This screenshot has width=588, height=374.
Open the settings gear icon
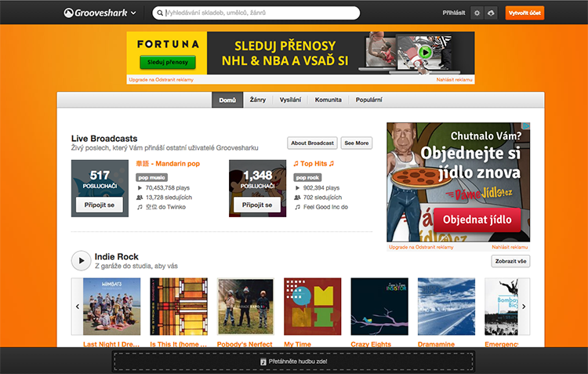pos(477,13)
